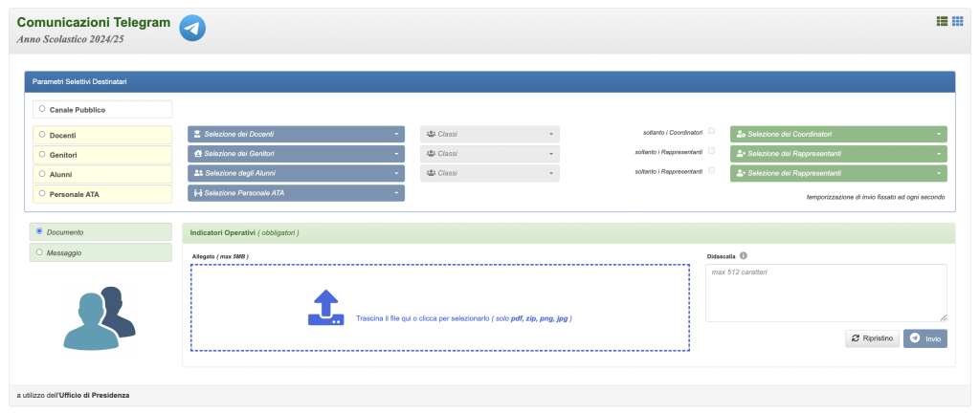Tick soltanto i Rappresentanti checkbox for Genitori

click(711, 151)
